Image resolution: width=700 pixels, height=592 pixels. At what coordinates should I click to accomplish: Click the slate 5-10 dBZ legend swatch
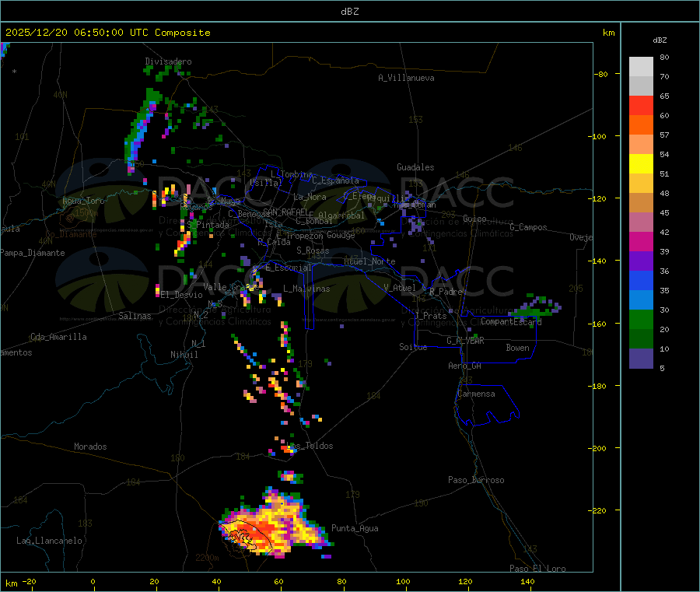click(x=641, y=359)
